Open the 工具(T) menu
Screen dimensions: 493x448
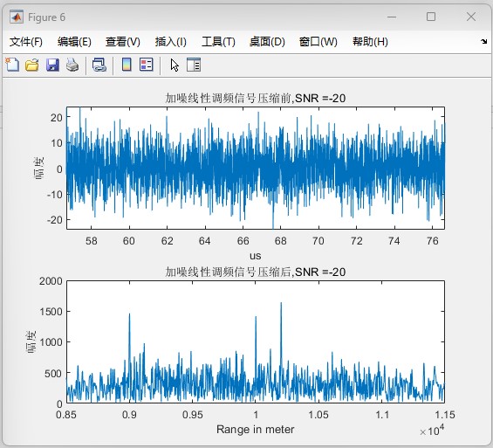point(218,42)
